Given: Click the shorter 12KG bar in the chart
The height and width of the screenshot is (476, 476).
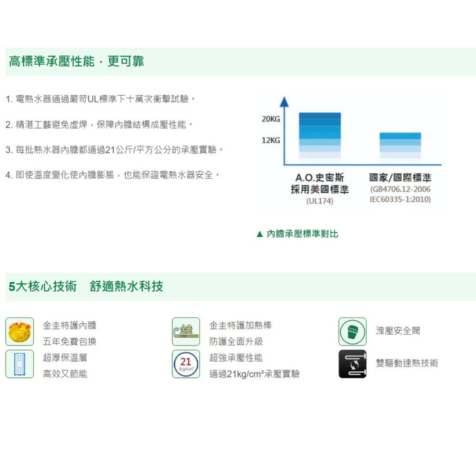Looking at the screenshot, I should coord(401,145).
